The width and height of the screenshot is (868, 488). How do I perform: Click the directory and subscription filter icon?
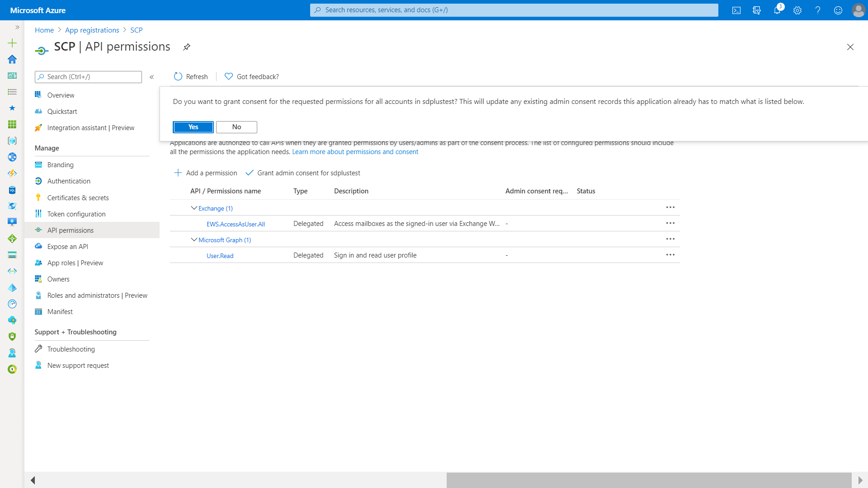756,10
